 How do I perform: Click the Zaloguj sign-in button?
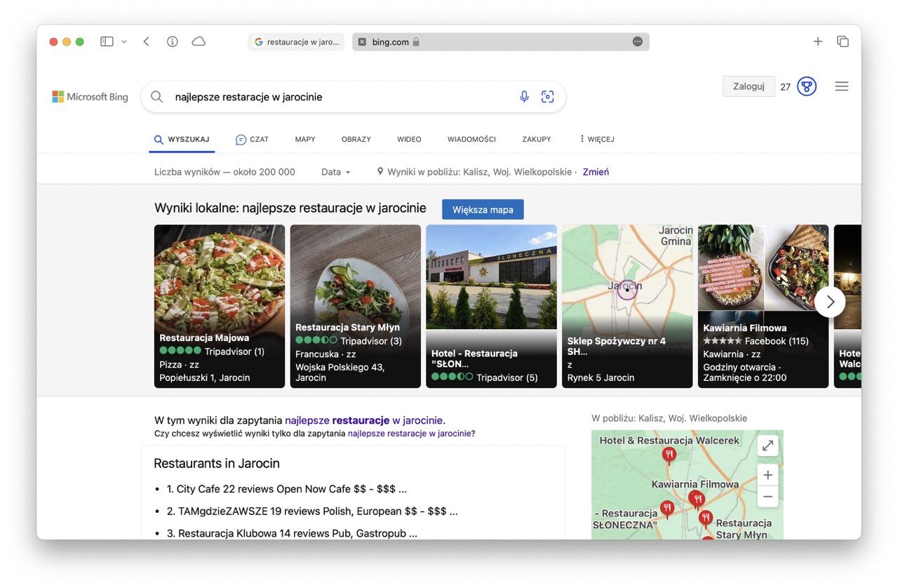click(x=749, y=86)
